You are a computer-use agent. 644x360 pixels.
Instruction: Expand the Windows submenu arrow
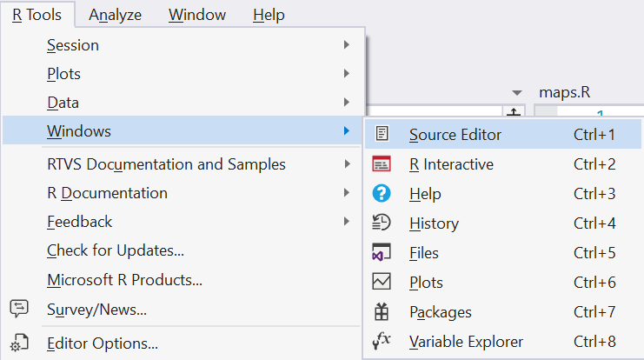347,131
